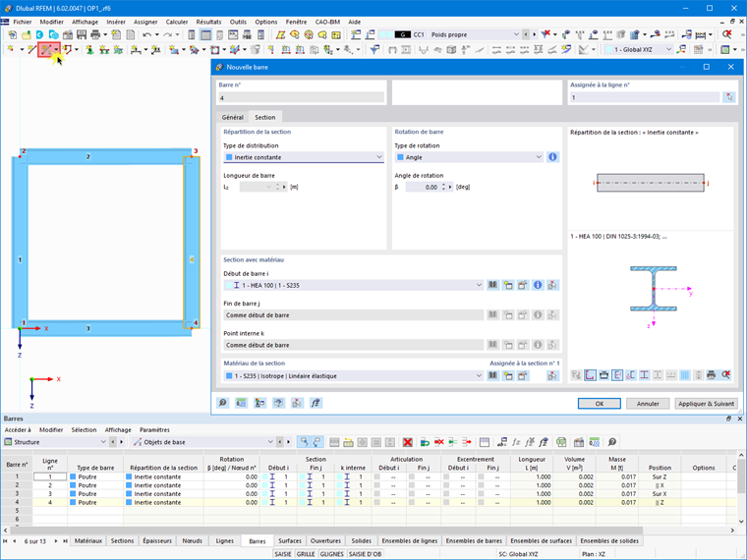Switch to the Sections table tab

tap(123, 541)
